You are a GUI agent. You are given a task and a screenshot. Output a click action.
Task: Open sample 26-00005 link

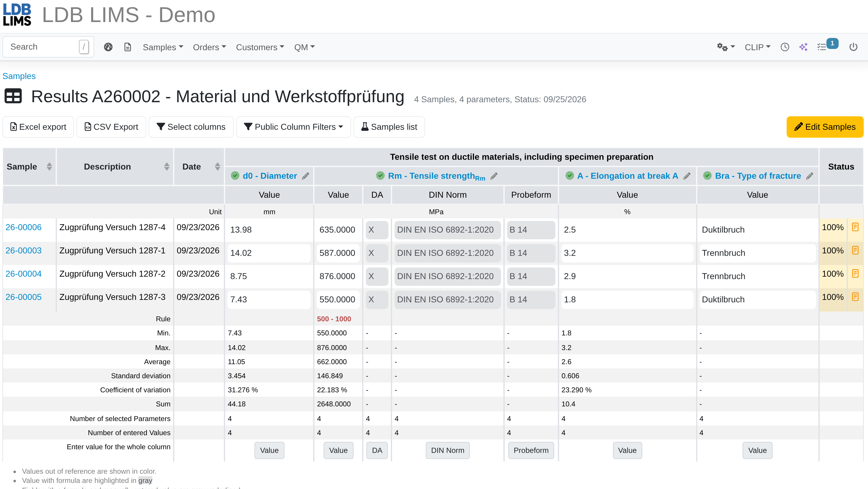[24, 297]
